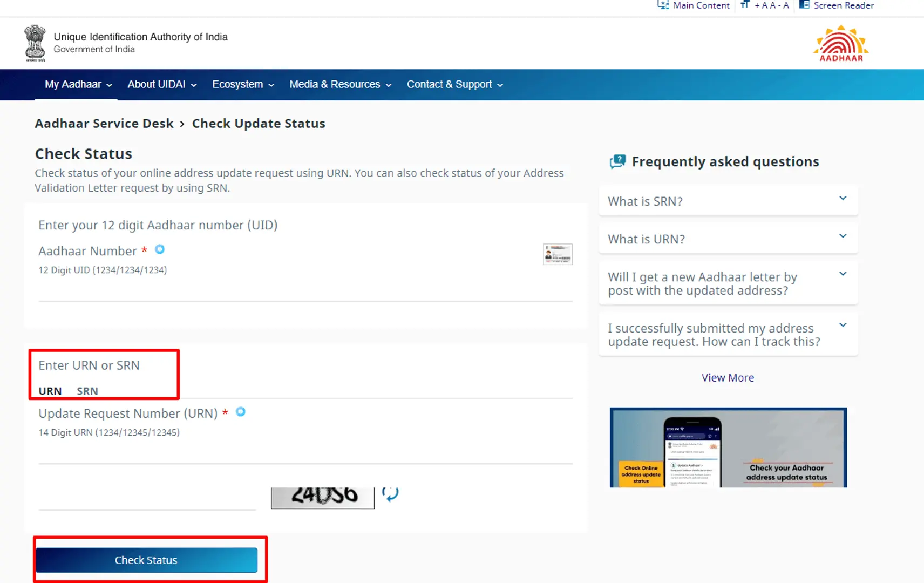Click the Aadhaar sun logo
This screenshot has height=583, width=924.
pyautogui.click(x=841, y=43)
